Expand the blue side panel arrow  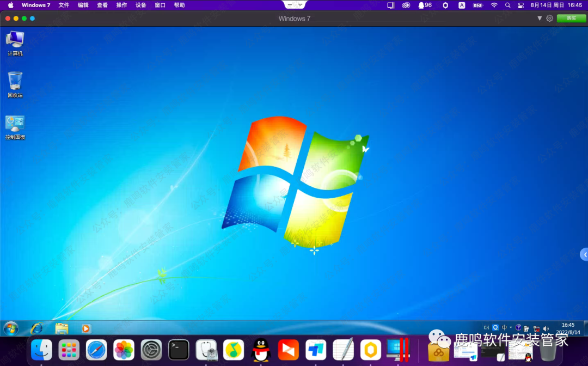click(x=584, y=254)
